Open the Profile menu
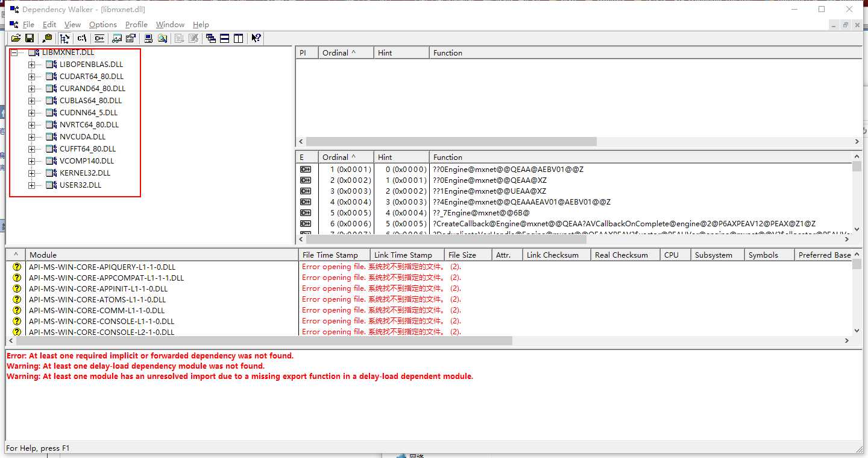 [x=136, y=25]
